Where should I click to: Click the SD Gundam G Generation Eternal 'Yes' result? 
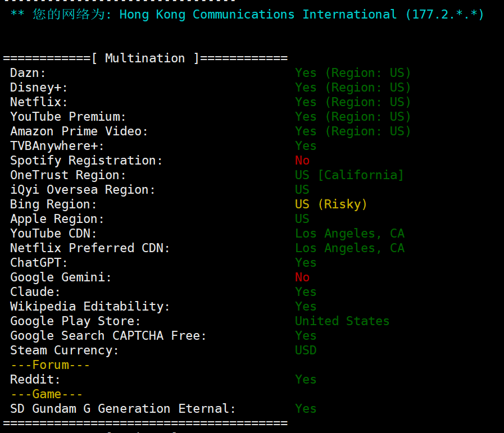(x=306, y=409)
